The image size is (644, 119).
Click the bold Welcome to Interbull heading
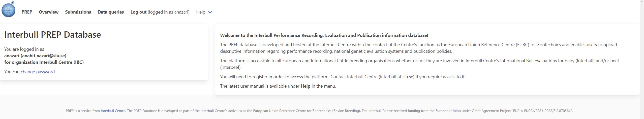coord(324,35)
